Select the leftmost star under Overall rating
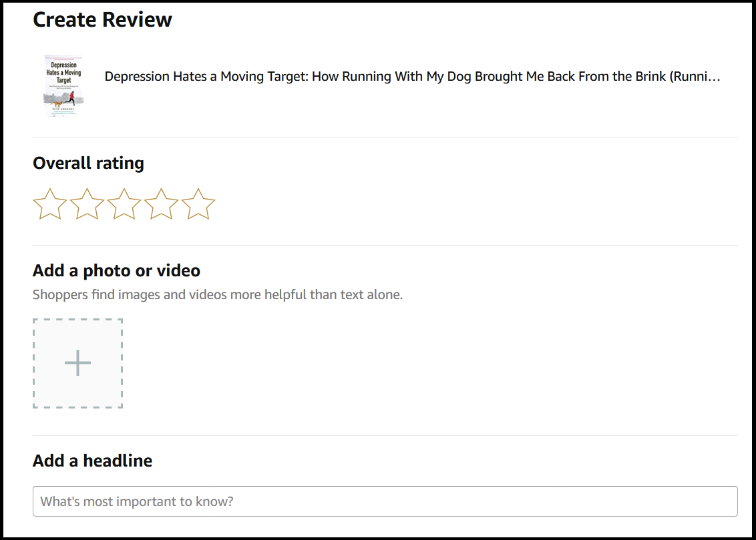The width and height of the screenshot is (756, 540). tap(49, 204)
